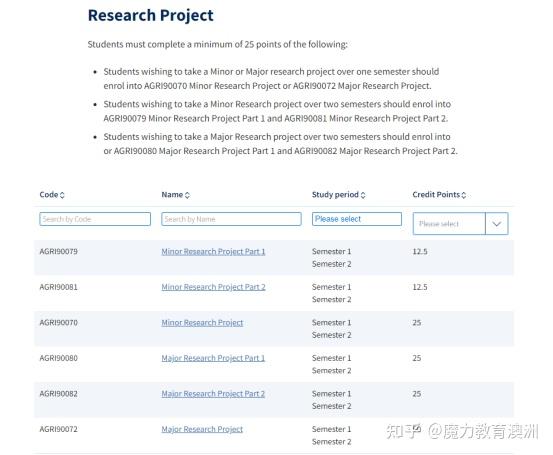
Task: Open Minor Research Project link
Action: [202, 323]
